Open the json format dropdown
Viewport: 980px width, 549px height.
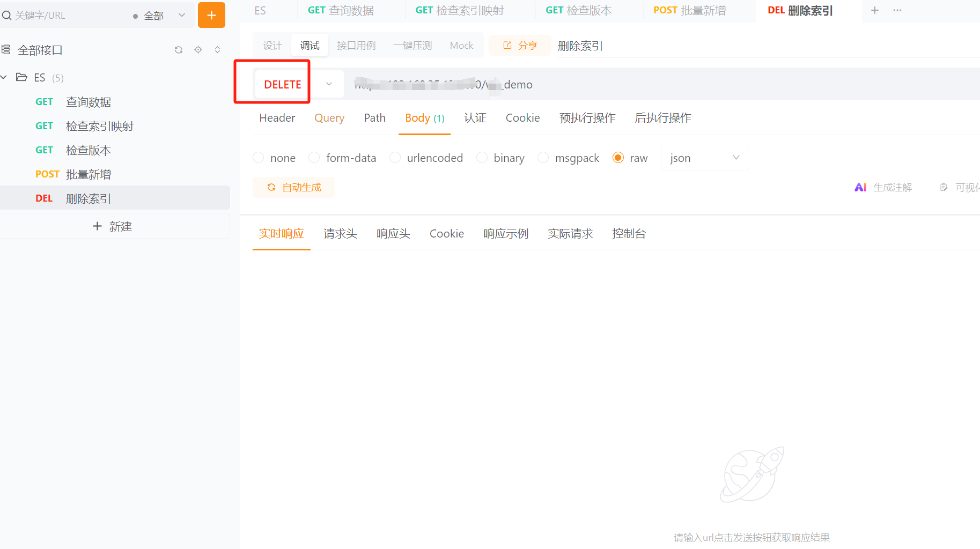704,157
